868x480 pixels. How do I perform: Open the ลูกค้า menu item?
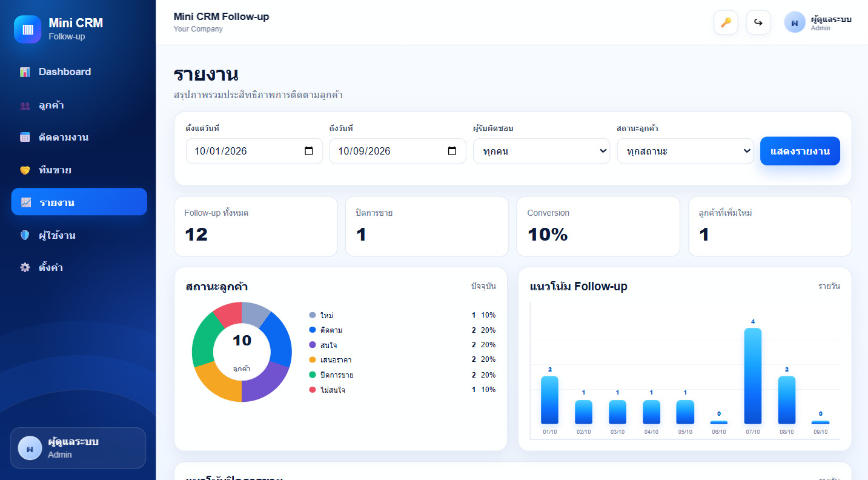point(79,105)
